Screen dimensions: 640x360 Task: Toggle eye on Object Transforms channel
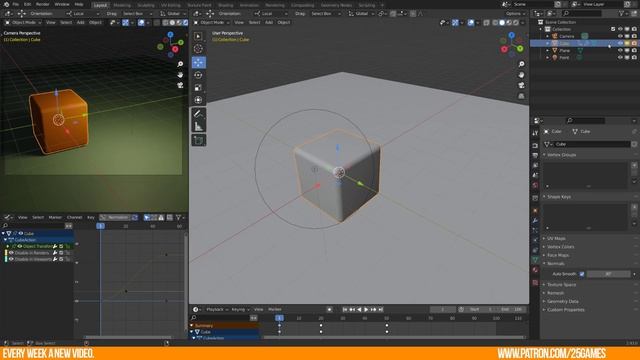tap(19, 247)
